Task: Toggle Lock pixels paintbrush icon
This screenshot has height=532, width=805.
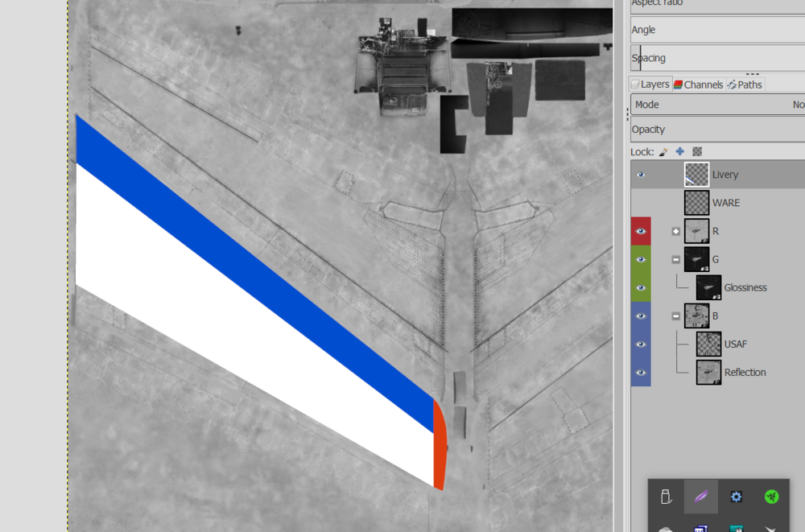Action: (x=663, y=152)
